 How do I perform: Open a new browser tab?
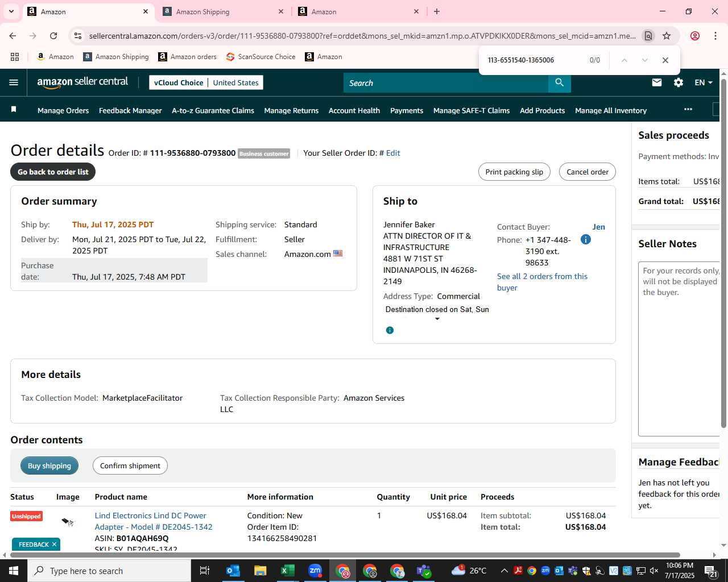(437, 11)
